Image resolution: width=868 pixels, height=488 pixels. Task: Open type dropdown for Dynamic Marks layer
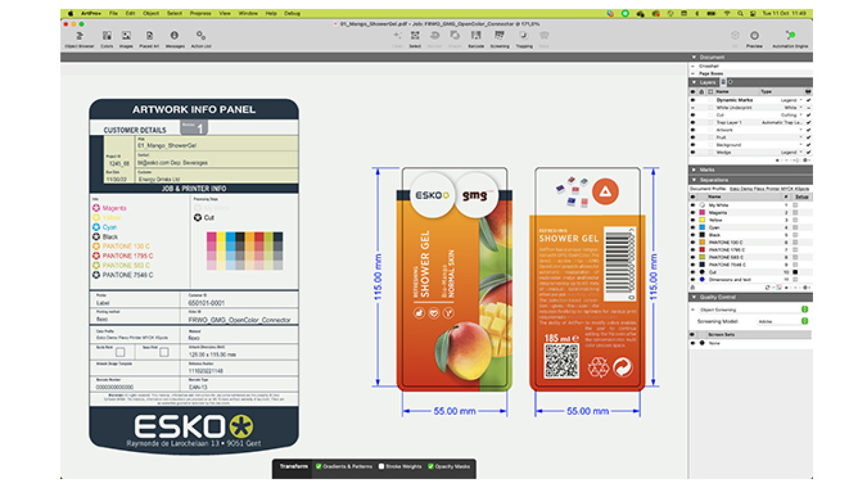click(x=800, y=100)
